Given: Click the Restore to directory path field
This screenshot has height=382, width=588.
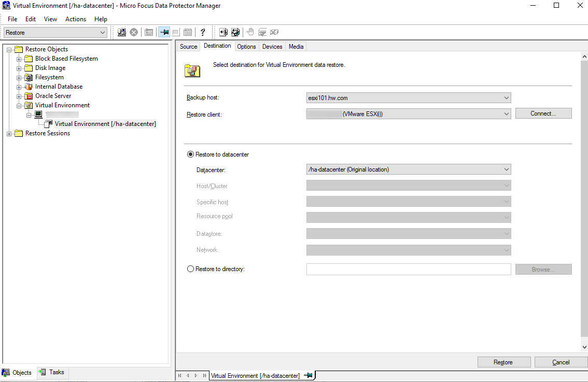Looking at the screenshot, I should pyautogui.click(x=409, y=269).
